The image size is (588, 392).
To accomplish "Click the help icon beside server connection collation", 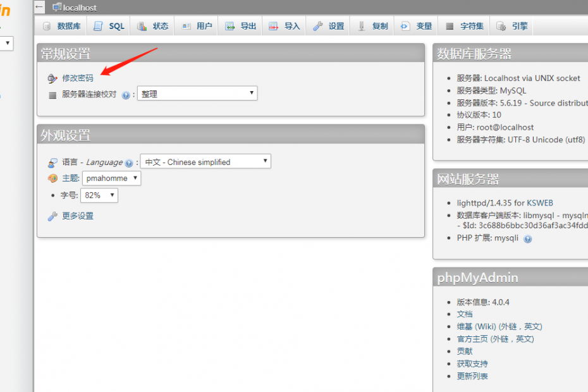I will coord(126,95).
